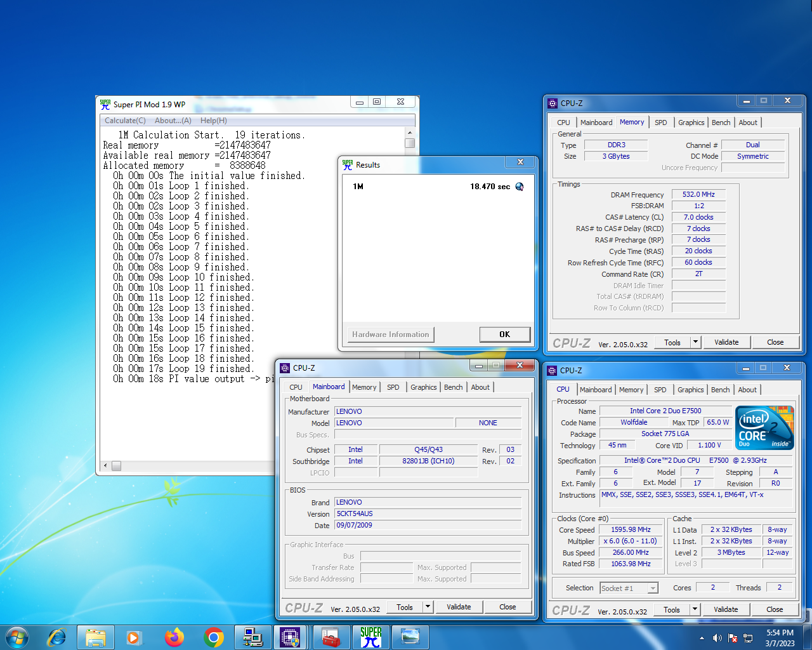The image size is (812, 650).
Task: Open the About...(A) menu in Super PI
Action: click(x=173, y=121)
